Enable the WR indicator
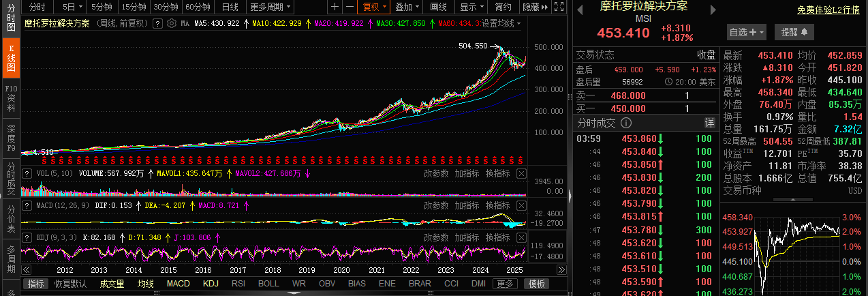Image resolution: width=868 pixels, height=296 pixels. click(x=298, y=284)
